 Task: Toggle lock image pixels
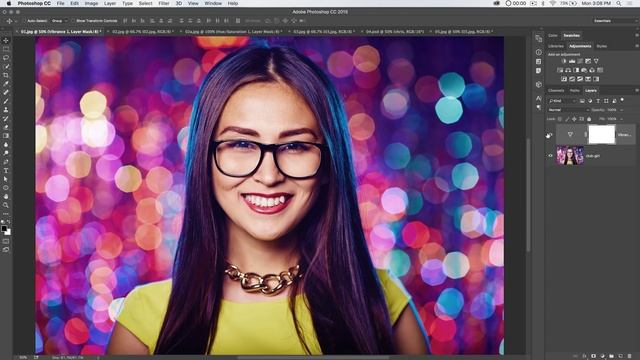(567, 119)
